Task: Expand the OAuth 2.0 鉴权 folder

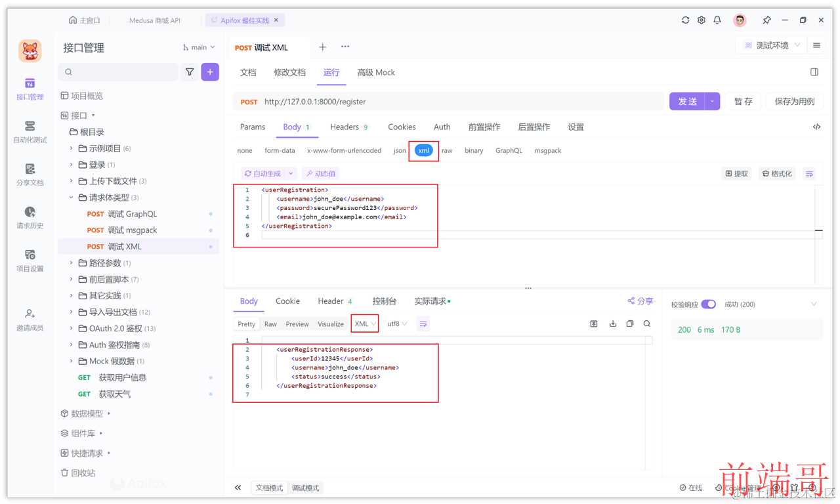Action: tap(71, 329)
